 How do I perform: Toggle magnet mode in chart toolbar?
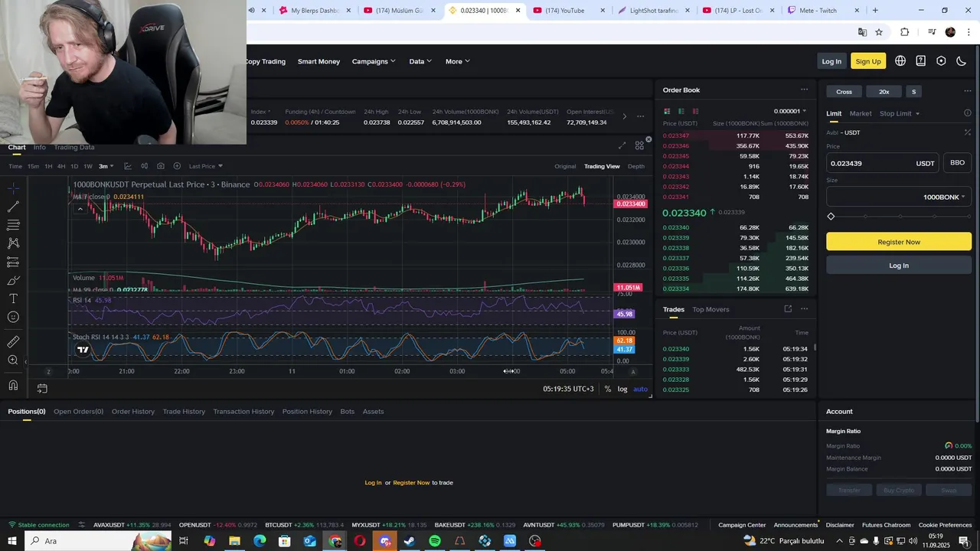coord(13,386)
